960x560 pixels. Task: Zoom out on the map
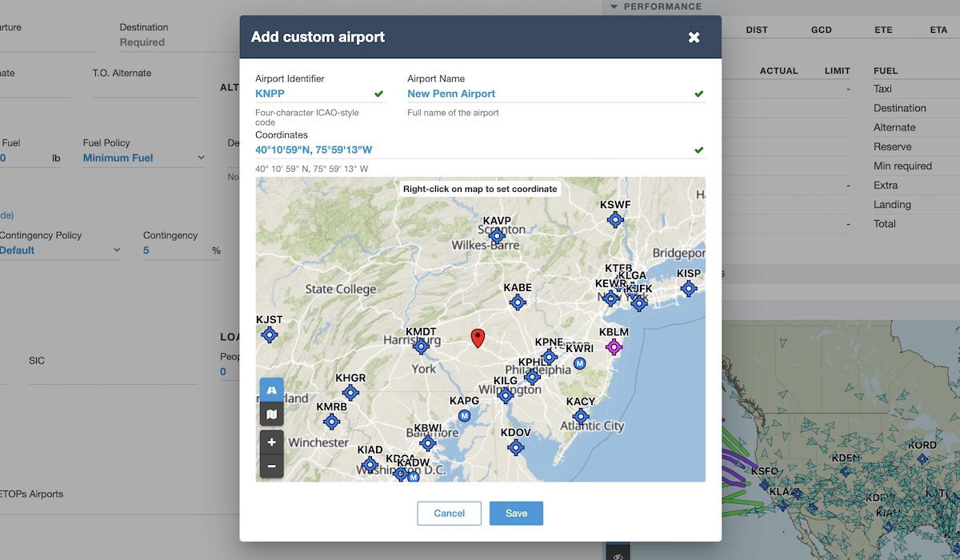pos(272,466)
